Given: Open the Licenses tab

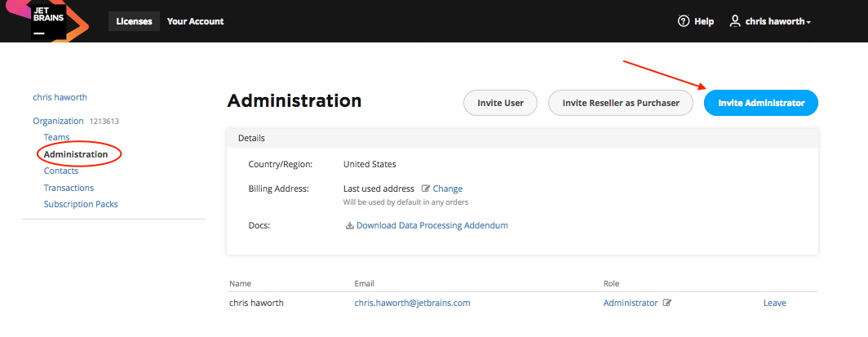Looking at the screenshot, I should coord(134,21).
